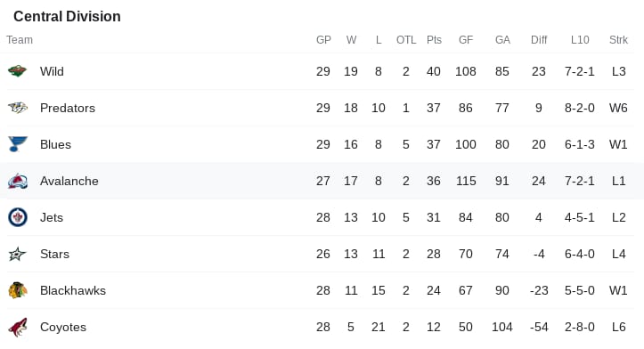Sort standings by Pts column header
Screen dimensions: 644x349
click(x=434, y=40)
